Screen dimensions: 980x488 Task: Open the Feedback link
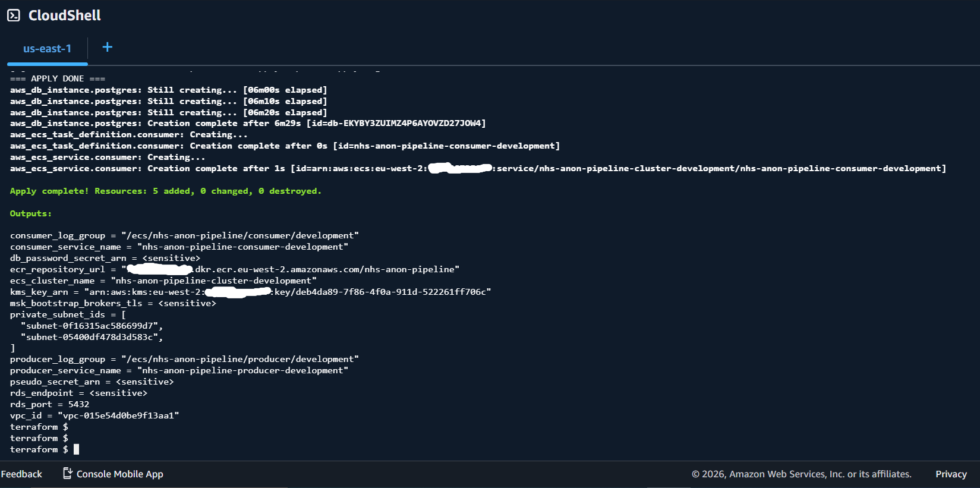pyautogui.click(x=21, y=474)
